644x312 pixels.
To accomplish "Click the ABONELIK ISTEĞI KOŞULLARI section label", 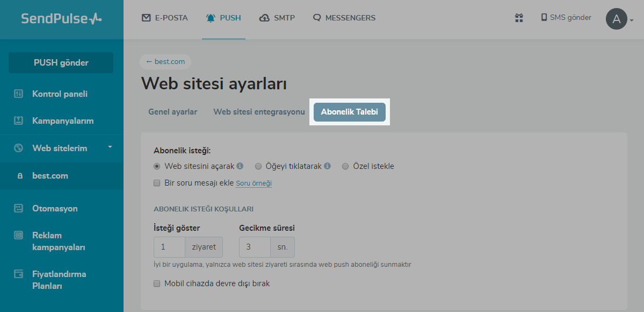I will 204,209.
